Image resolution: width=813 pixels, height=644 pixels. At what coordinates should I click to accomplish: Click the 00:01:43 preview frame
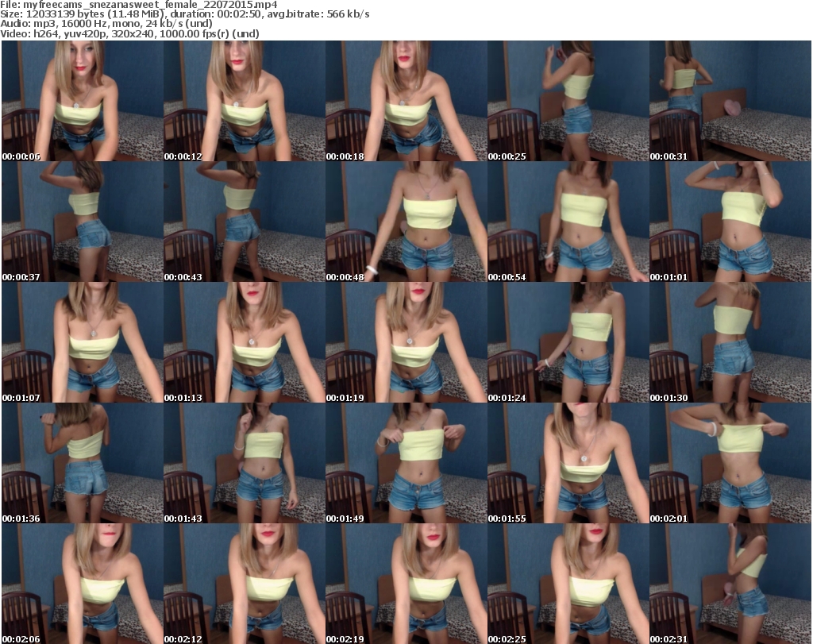pyautogui.click(x=245, y=463)
